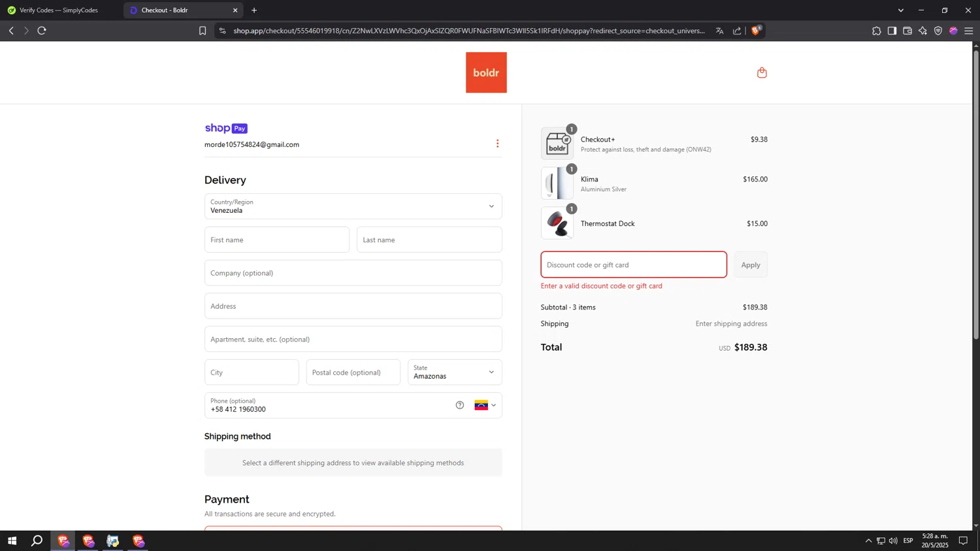Open Brave VPN icon
Image resolution: width=980 pixels, height=551 pixels.
click(938, 31)
